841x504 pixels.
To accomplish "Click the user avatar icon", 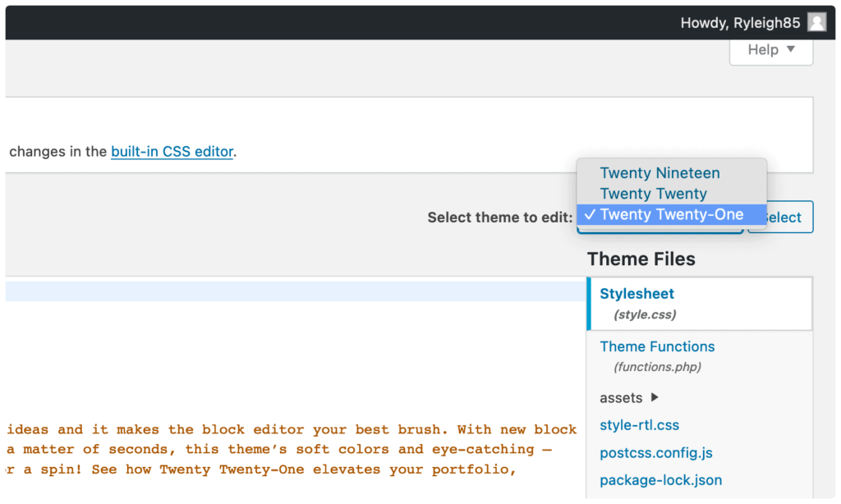I will coord(816,23).
